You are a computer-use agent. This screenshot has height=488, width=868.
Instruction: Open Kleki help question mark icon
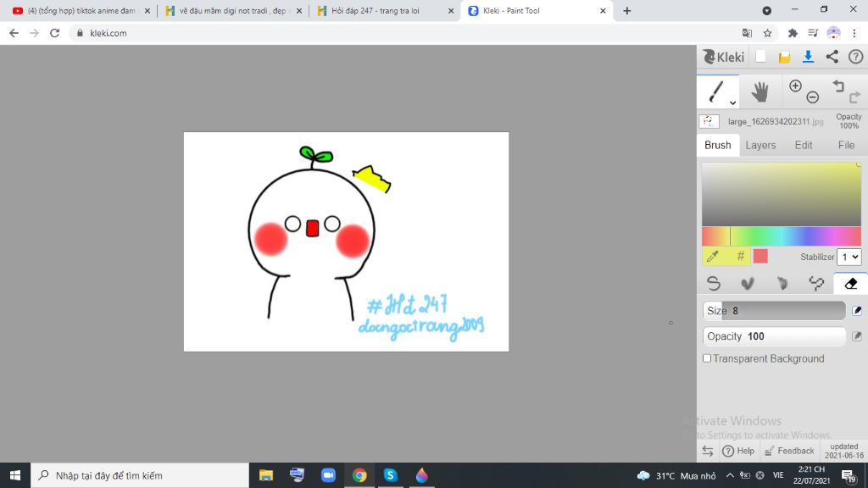[856, 57]
